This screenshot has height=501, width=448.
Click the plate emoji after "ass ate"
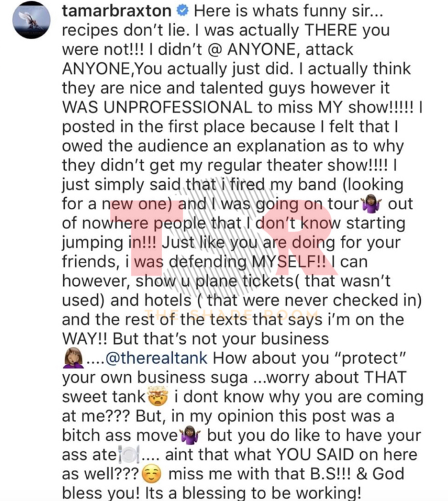point(129,455)
